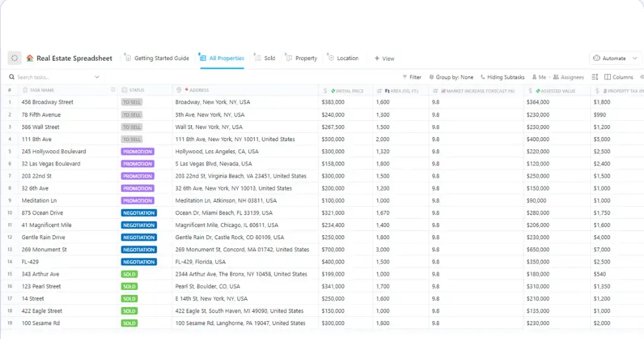Click the pin icon in Address header

(179, 90)
